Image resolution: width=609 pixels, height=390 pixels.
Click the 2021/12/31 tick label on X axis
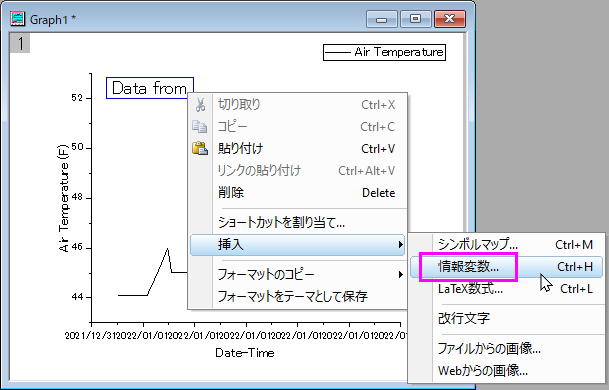[x=90, y=335]
